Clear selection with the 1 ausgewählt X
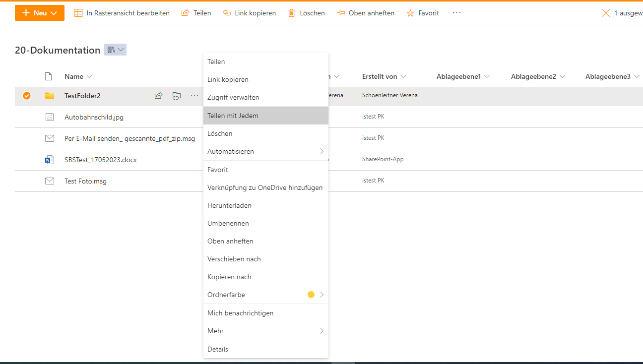 pos(605,12)
